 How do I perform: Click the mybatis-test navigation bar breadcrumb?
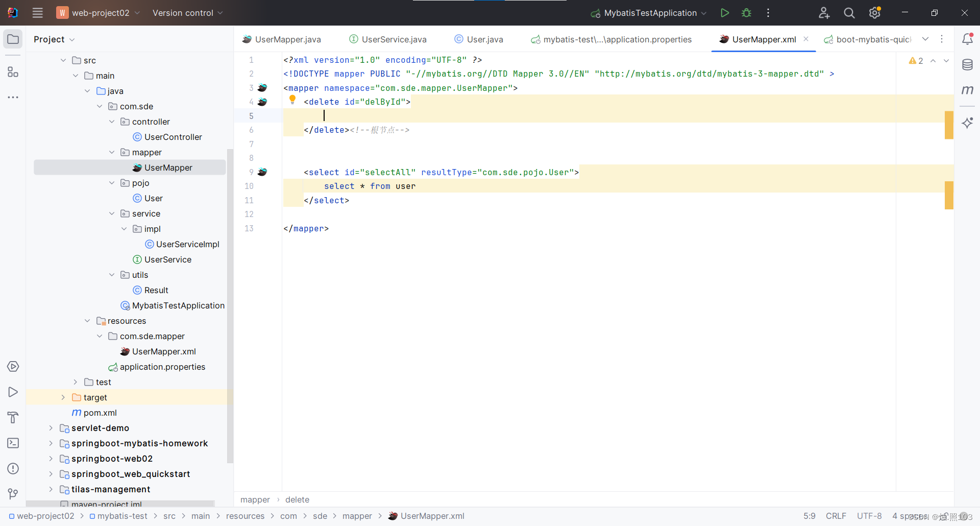click(118, 516)
